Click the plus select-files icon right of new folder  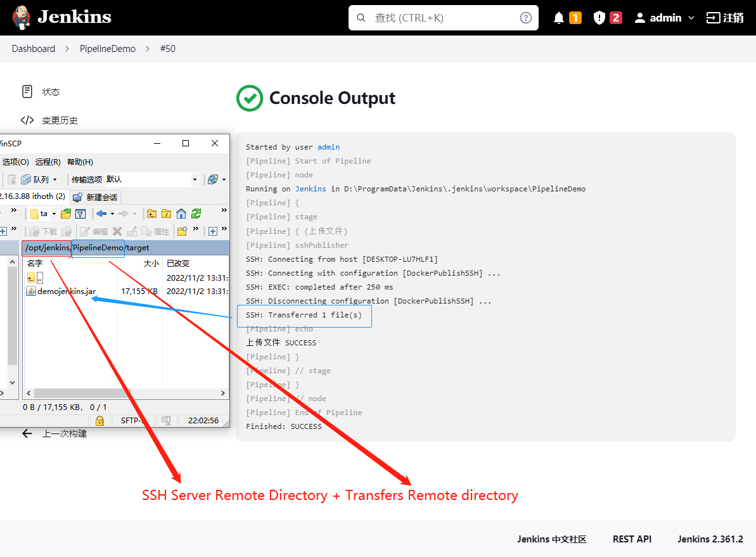pos(213,231)
